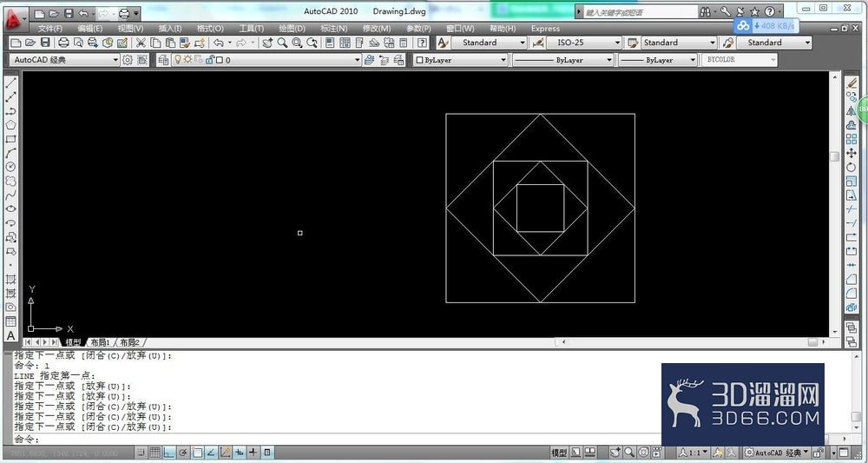The image size is (868, 463).
Task: Click the Open file icon in standard toolbar
Action: coord(31,43)
